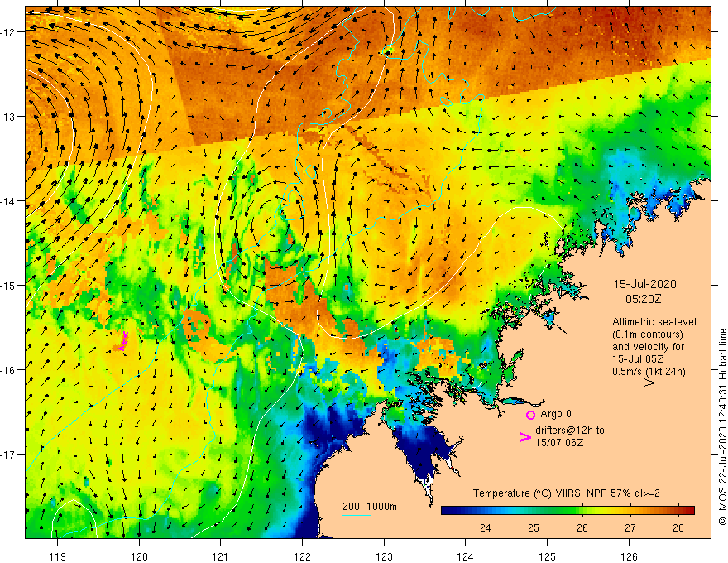Click the longitude '119' axis label
The height and width of the screenshot is (563, 728).
tap(58, 556)
